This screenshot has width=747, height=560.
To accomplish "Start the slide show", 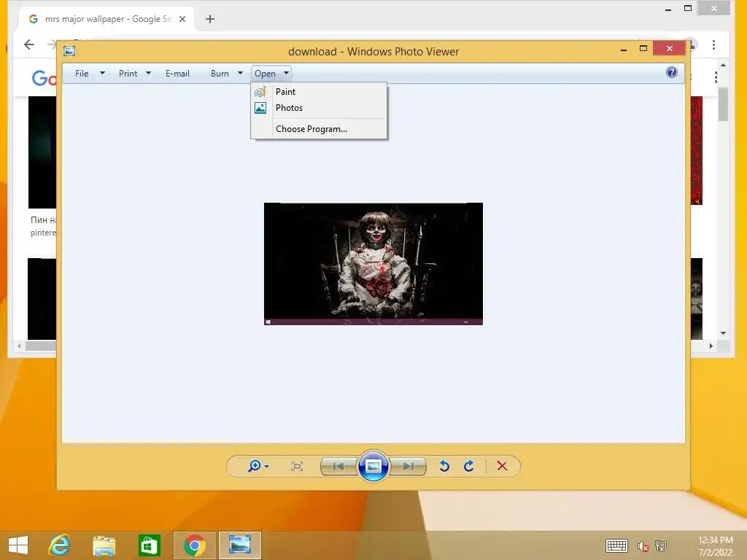I will (373, 466).
